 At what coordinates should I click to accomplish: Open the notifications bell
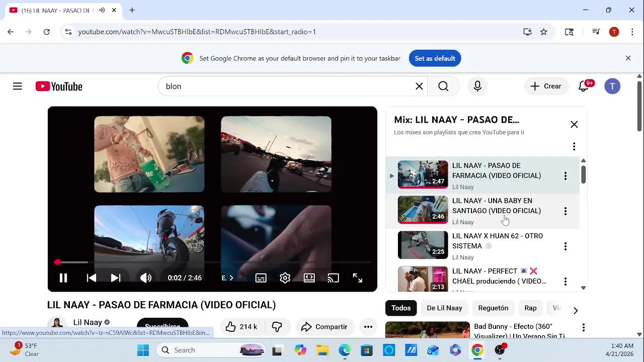click(x=584, y=86)
